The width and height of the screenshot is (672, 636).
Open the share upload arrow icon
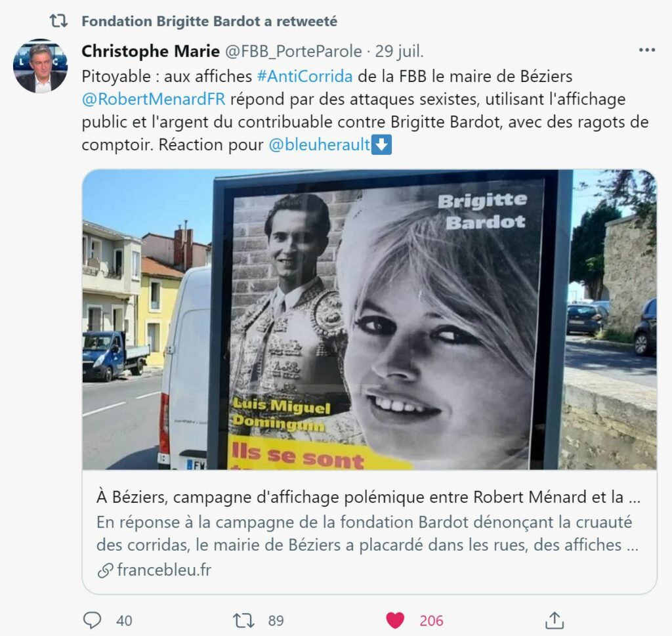pyautogui.click(x=554, y=620)
